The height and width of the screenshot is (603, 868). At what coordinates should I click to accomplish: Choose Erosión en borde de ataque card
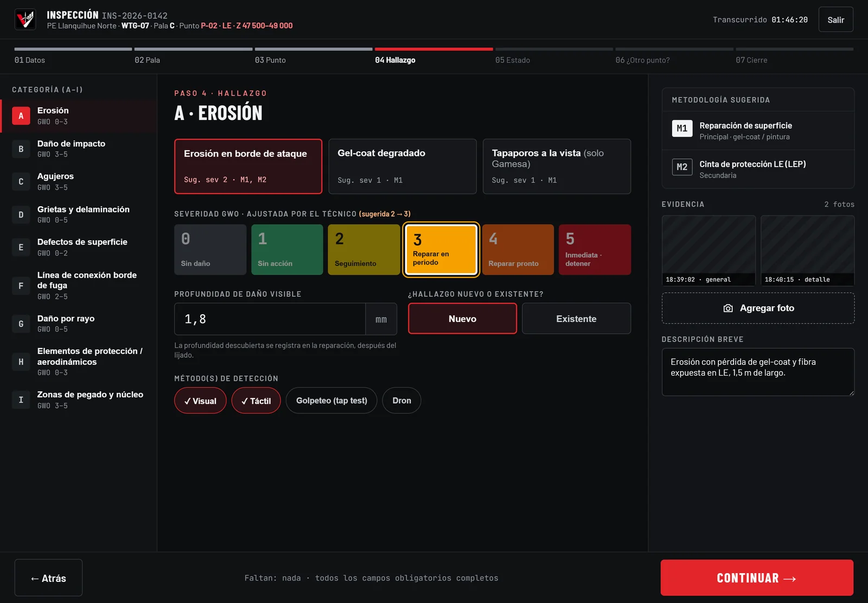click(248, 166)
